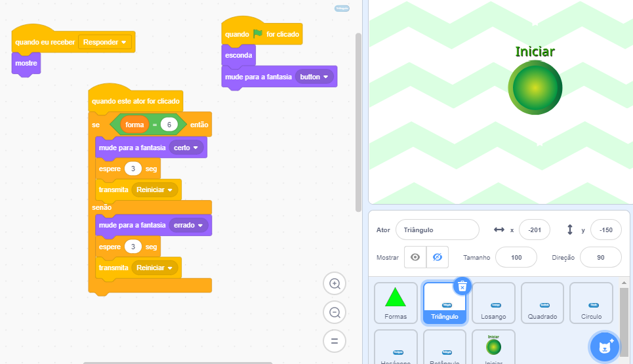Delete the Triângulo sprite using the trash icon
Viewport: 633px width, 364px height.
tap(462, 286)
